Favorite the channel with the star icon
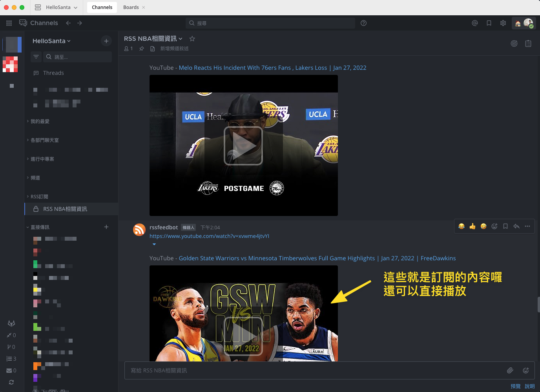This screenshot has width=540, height=392. [x=192, y=39]
